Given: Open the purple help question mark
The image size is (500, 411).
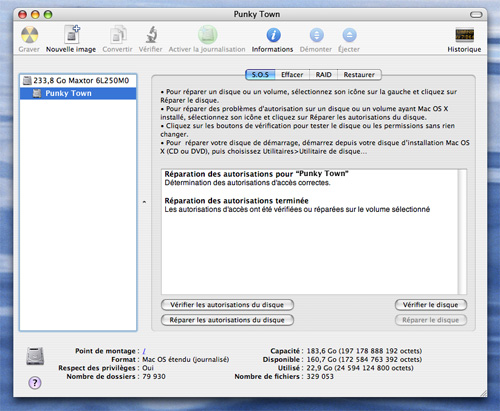Looking at the screenshot, I should 35,383.
